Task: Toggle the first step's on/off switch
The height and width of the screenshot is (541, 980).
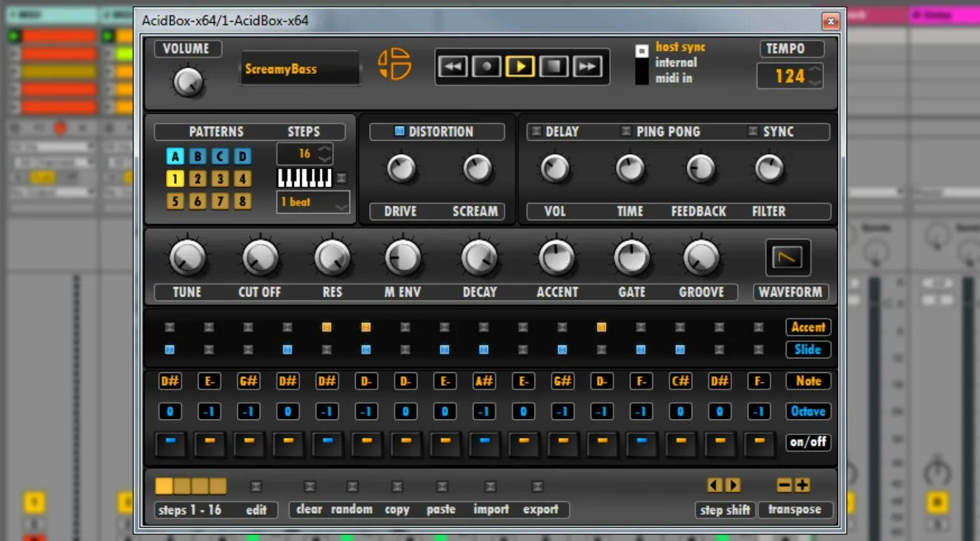Action: point(170,444)
